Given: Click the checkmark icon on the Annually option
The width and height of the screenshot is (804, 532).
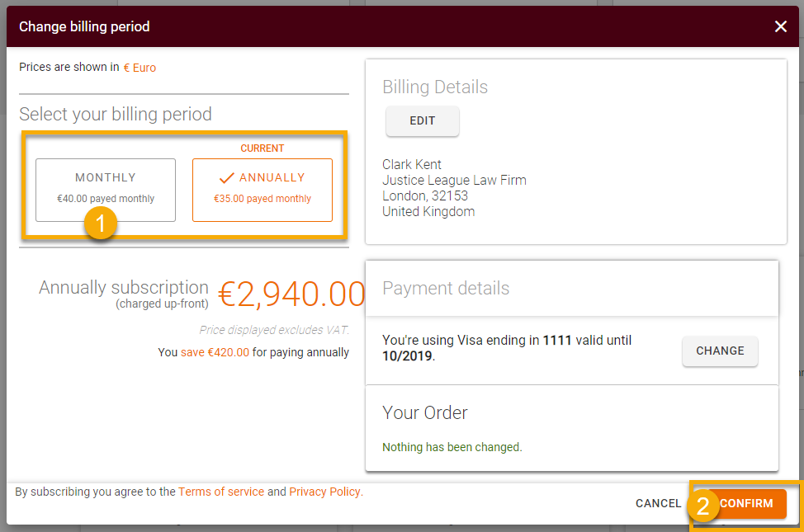Looking at the screenshot, I should pyautogui.click(x=225, y=177).
